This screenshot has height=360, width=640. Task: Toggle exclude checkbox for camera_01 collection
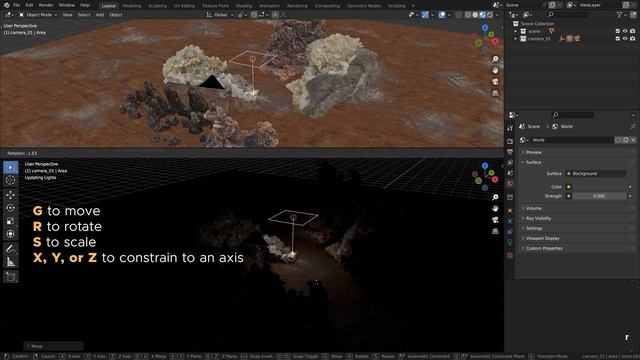coord(618,38)
